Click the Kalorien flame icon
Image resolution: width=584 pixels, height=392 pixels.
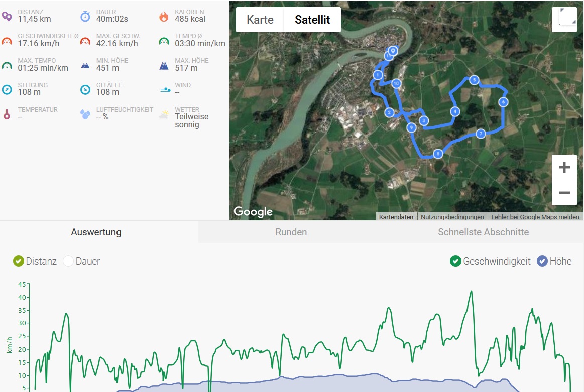[x=164, y=16]
